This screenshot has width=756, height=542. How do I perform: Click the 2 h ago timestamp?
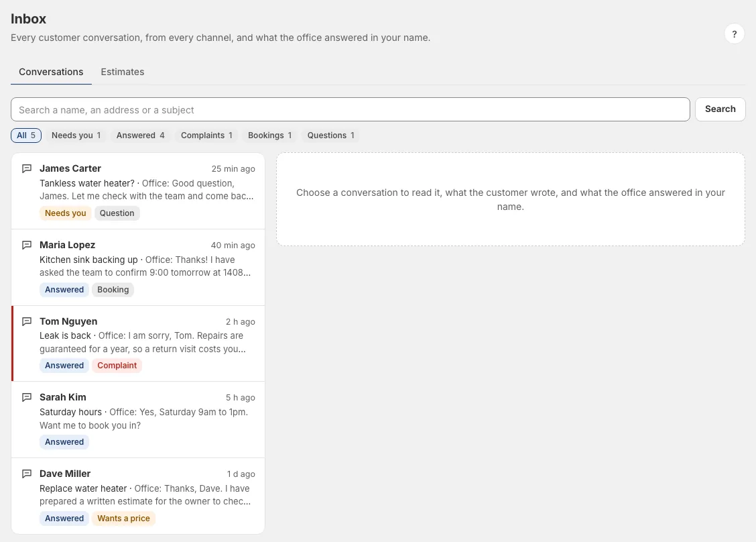pyautogui.click(x=241, y=322)
